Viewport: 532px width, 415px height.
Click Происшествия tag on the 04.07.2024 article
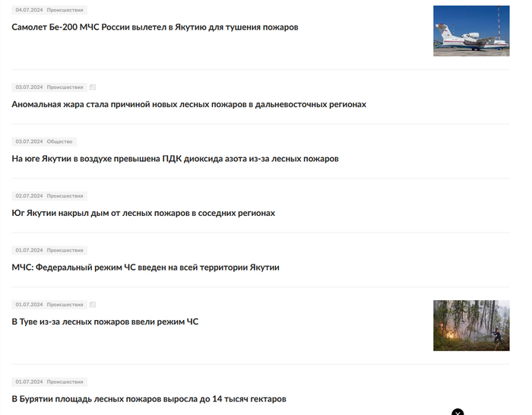point(65,10)
